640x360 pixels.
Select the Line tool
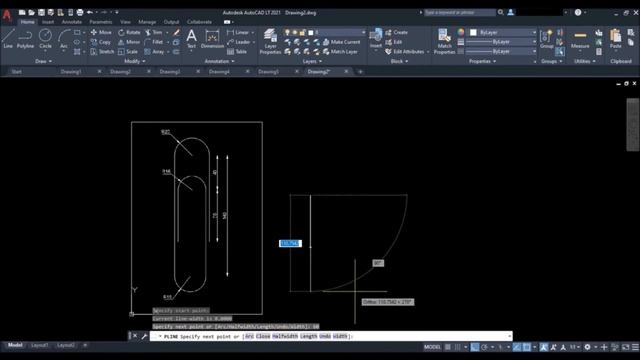[x=8, y=39]
